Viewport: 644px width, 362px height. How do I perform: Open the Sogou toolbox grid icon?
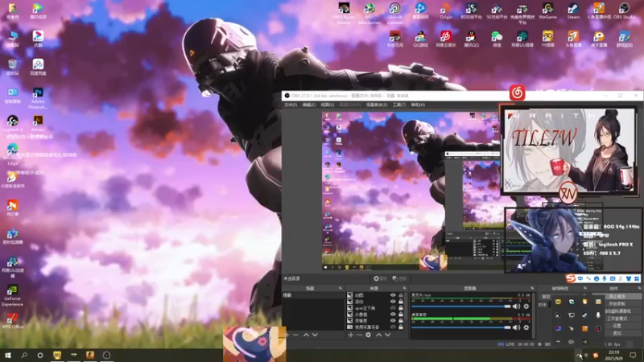637,278
